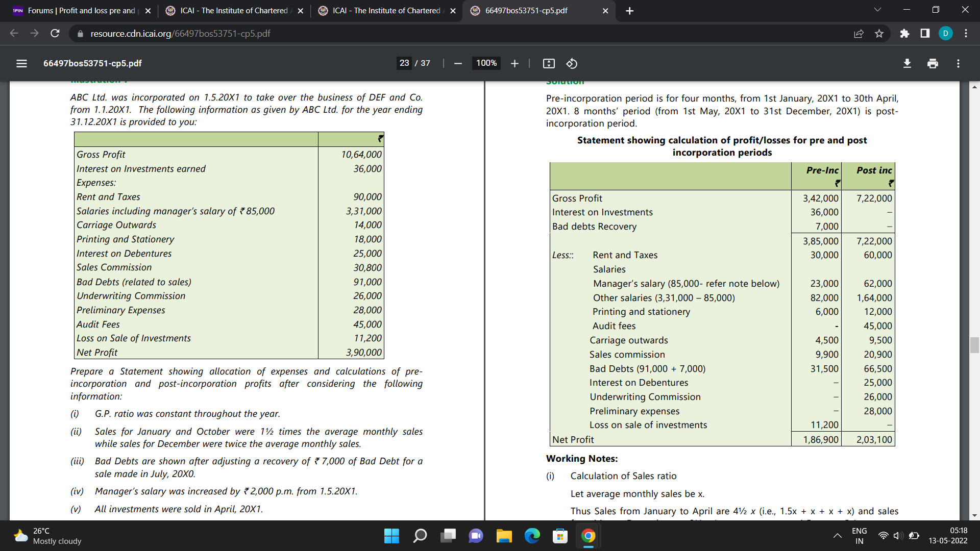
Task: Expand the tab search dropdown arrow
Action: pyautogui.click(x=877, y=10)
